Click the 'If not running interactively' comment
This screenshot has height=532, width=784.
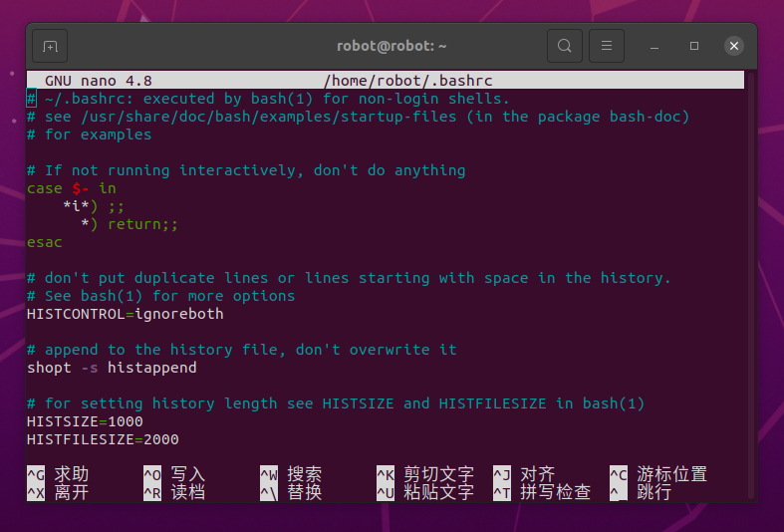(x=246, y=170)
